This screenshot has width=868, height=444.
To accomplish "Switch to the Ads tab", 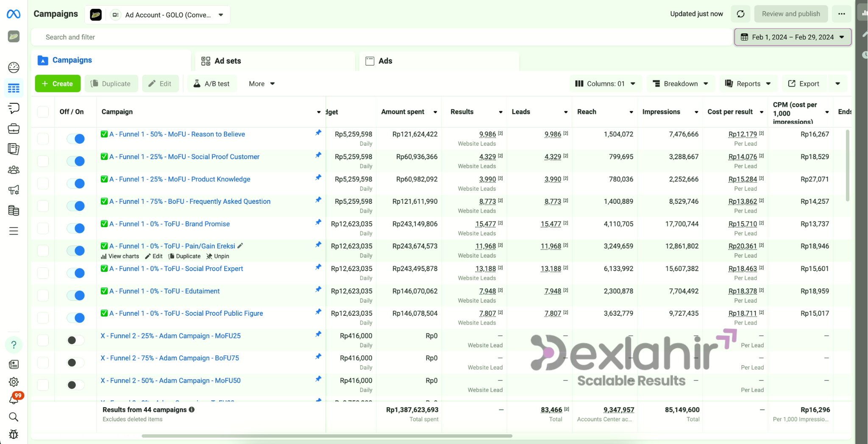I will coord(385,61).
